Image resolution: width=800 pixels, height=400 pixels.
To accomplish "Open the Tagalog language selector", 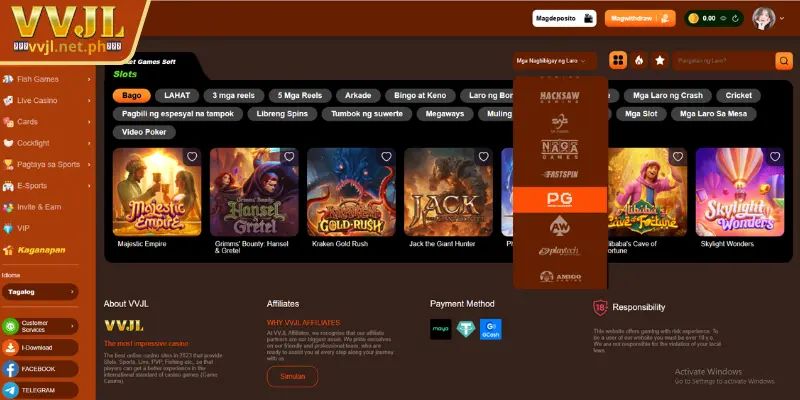I will click(x=40, y=292).
